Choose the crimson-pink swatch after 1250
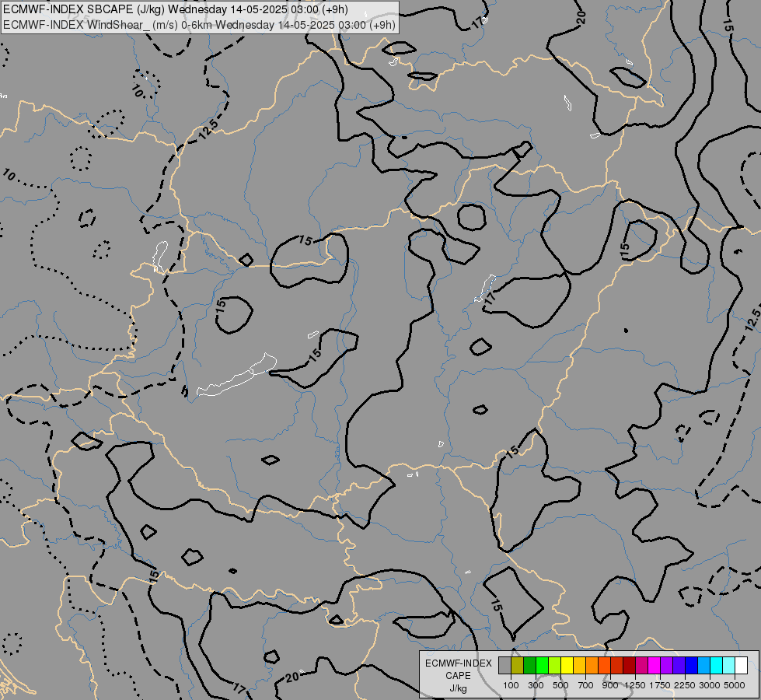Image resolution: width=761 pixels, height=700 pixels. [x=641, y=665]
